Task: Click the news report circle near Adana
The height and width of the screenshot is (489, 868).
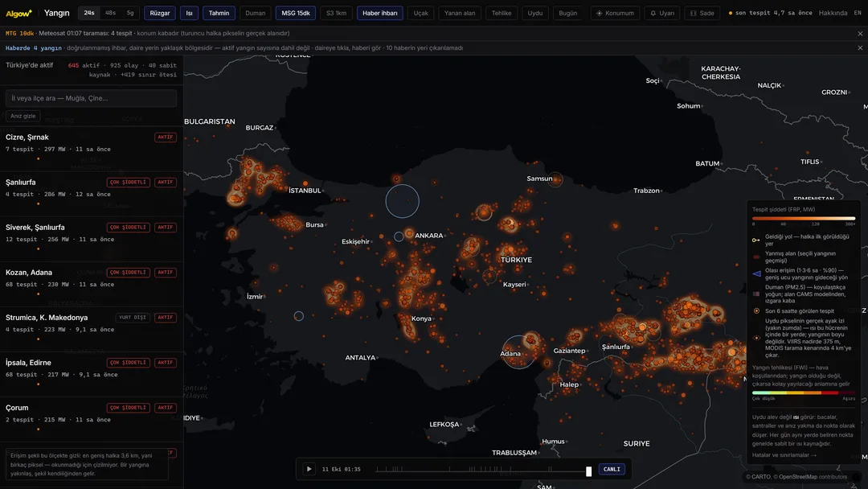Action: click(x=518, y=352)
